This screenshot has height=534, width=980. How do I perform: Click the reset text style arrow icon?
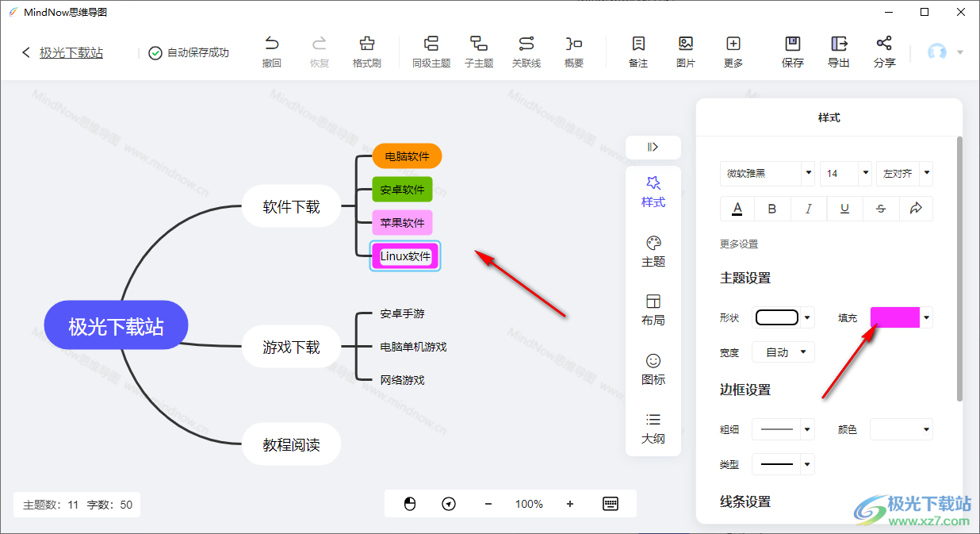point(916,209)
